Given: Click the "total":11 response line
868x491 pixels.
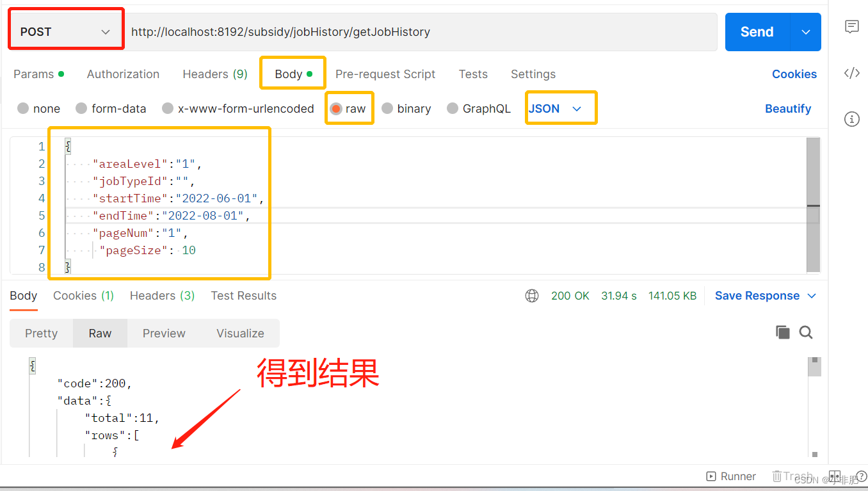Looking at the screenshot, I should 122,418.
